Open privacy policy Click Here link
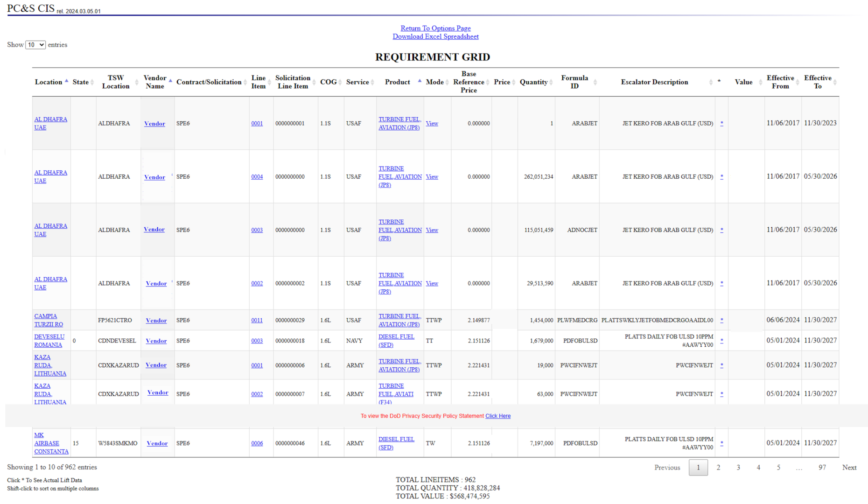The width and height of the screenshot is (868, 504). pos(498,416)
